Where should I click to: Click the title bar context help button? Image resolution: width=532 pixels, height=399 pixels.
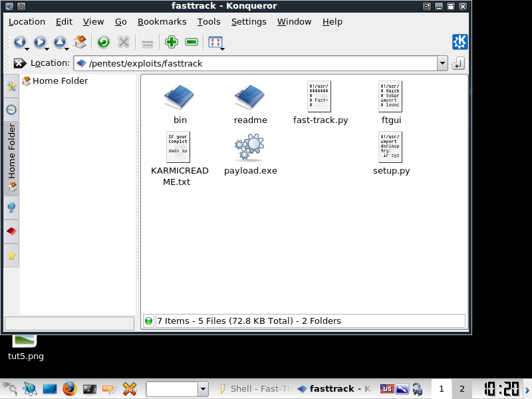427,6
